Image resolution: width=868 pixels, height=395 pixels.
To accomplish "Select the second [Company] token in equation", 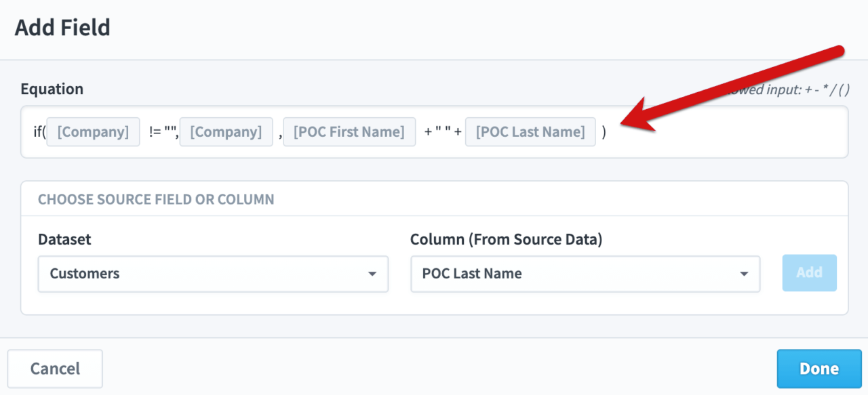I will click(226, 131).
